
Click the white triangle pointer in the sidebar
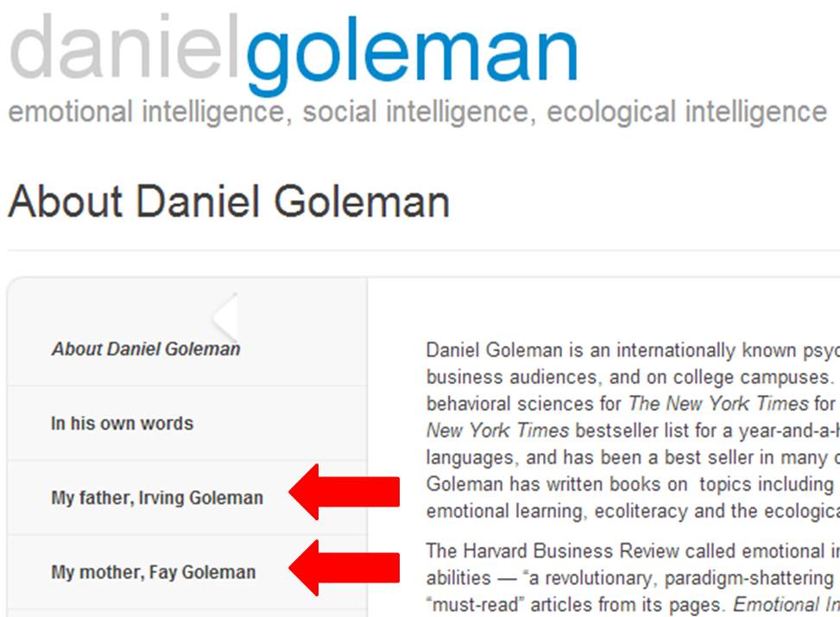click(x=225, y=318)
